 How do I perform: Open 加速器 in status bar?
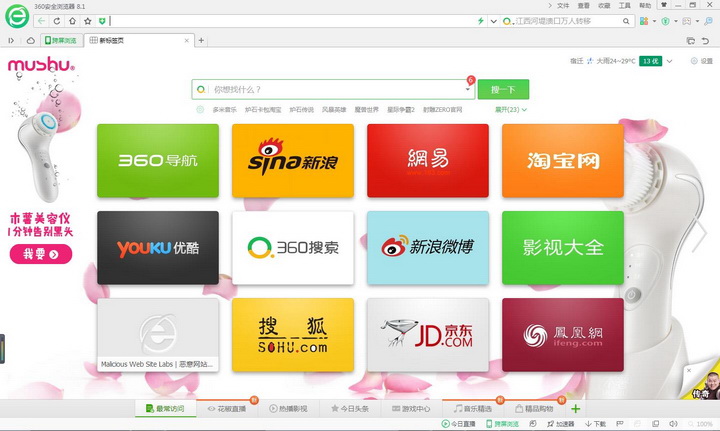[x=561, y=424]
